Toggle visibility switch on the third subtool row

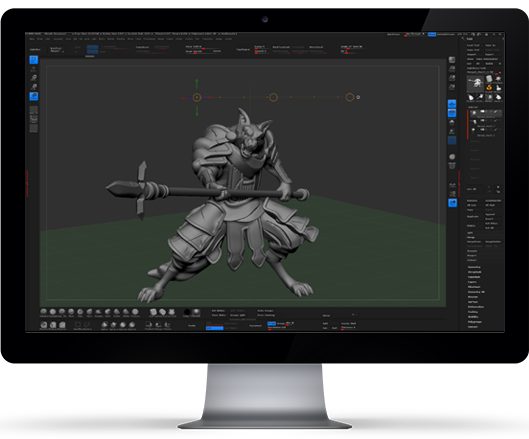tap(483, 129)
